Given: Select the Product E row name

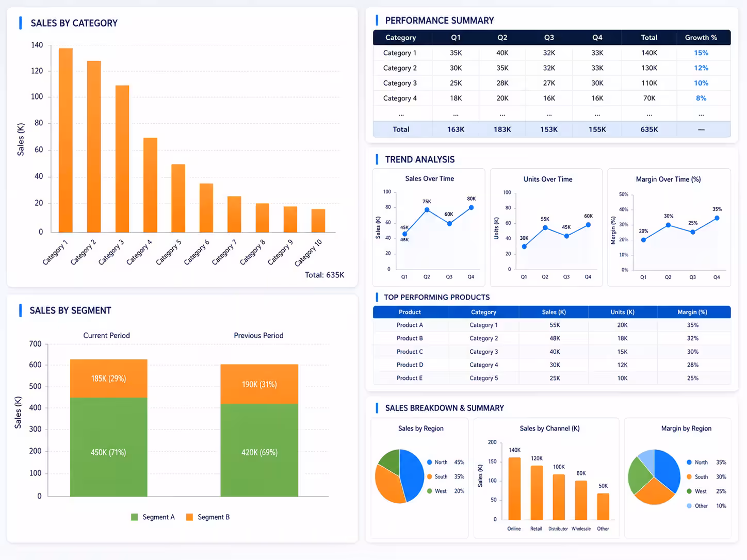Looking at the screenshot, I should 410,378.
